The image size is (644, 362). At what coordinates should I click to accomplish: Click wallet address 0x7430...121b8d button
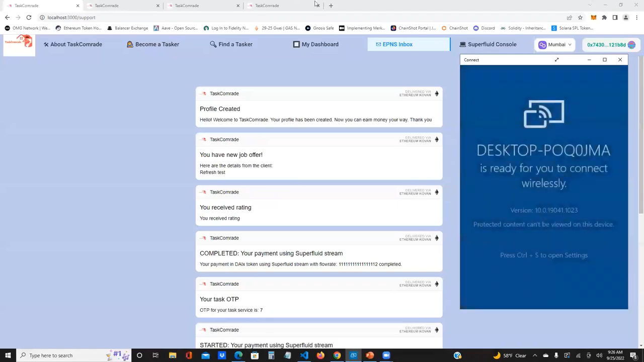click(x=611, y=45)
